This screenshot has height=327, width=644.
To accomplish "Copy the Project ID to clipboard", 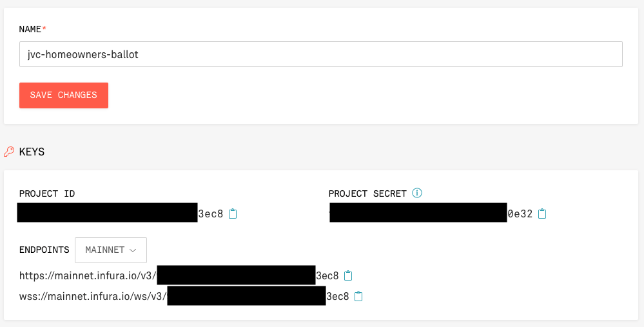I will tap(233, 213).
